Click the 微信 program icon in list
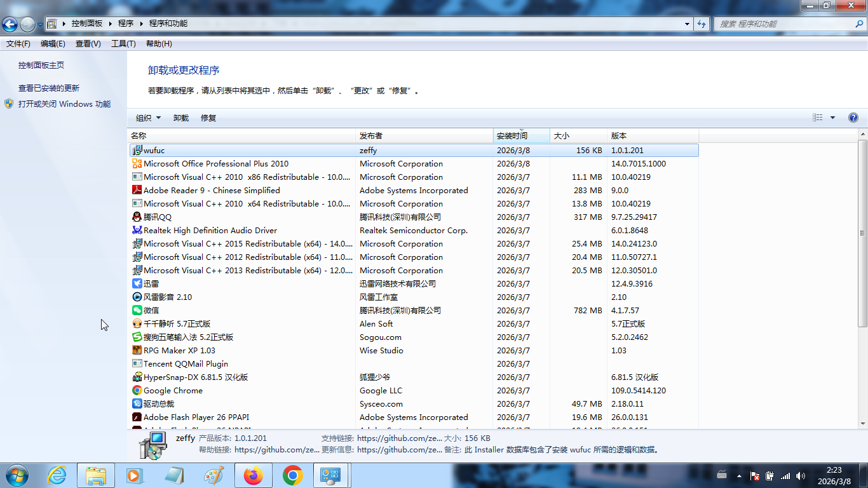Image resolution: width=868 pixels, height=488 pixels. pos(137,310)
